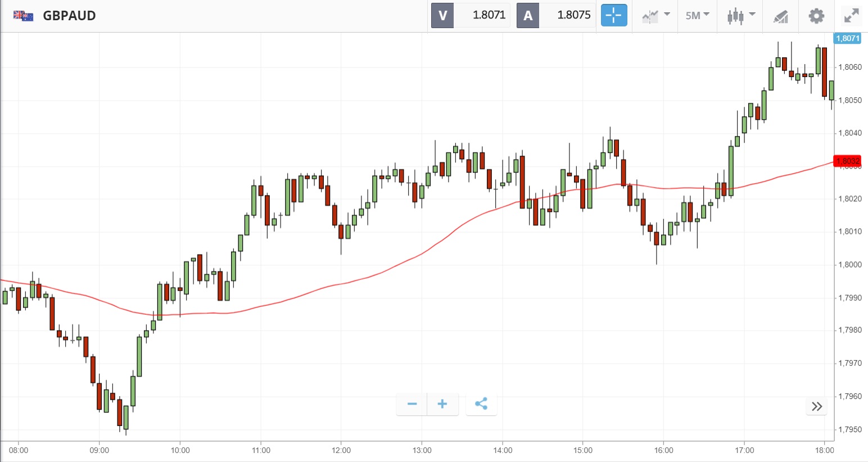Click the V sell price 1.8071 button
Image resolution: width=868 pixels, height=462 pixels.
click(471, 16)
